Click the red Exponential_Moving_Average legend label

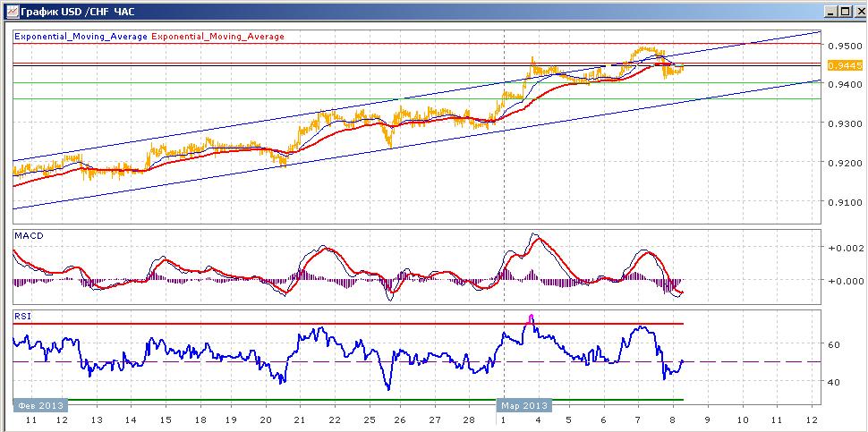click(217, 37)
